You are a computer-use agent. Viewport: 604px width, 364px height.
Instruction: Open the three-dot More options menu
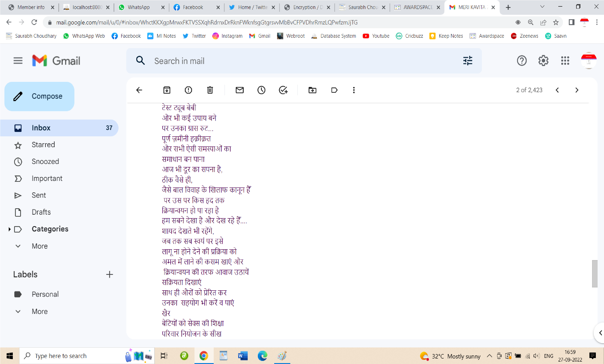(353, 90)
